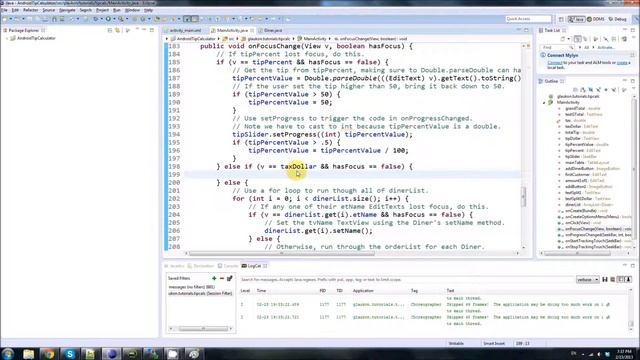
Task: Open the Edit menu
Action: click(15, 10)
